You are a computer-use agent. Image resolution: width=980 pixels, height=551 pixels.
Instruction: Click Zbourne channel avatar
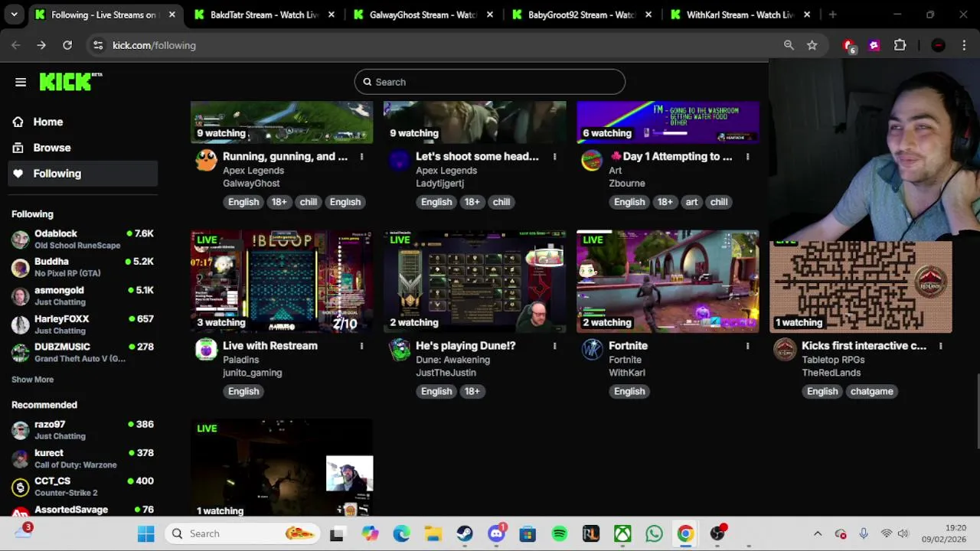(592, 160)
